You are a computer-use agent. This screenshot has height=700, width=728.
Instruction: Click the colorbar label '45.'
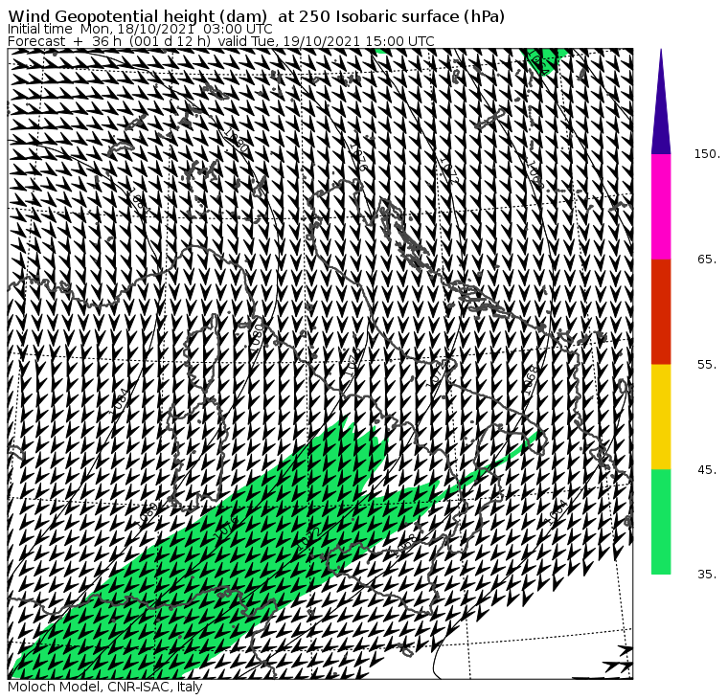pos(707,469)
